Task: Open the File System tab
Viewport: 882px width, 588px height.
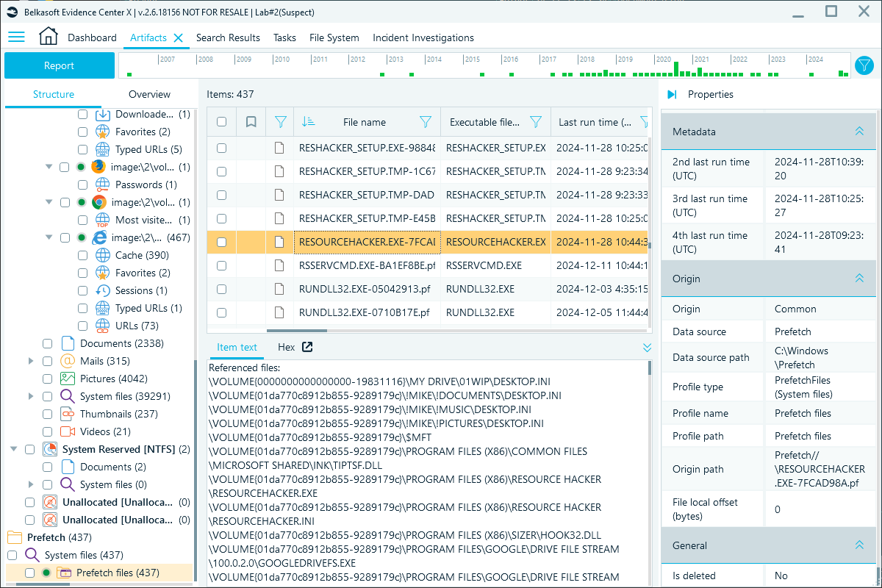Action: [334, 37]
